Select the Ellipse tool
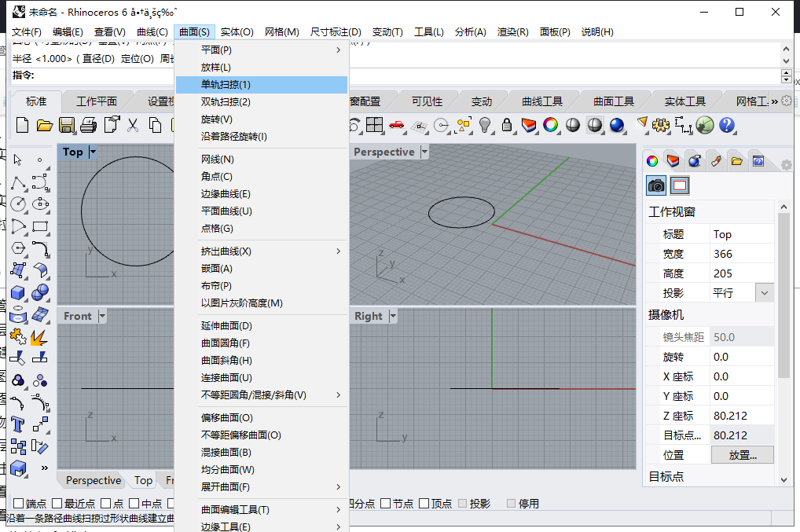The height and width of the screenshot is (532, 800). pyautogui.click(x=40, y=204)
